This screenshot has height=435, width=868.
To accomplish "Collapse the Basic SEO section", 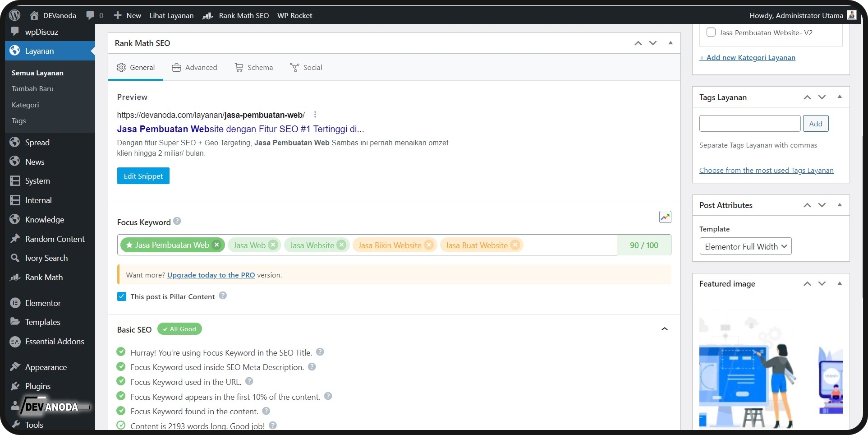I will coord(664,329).
